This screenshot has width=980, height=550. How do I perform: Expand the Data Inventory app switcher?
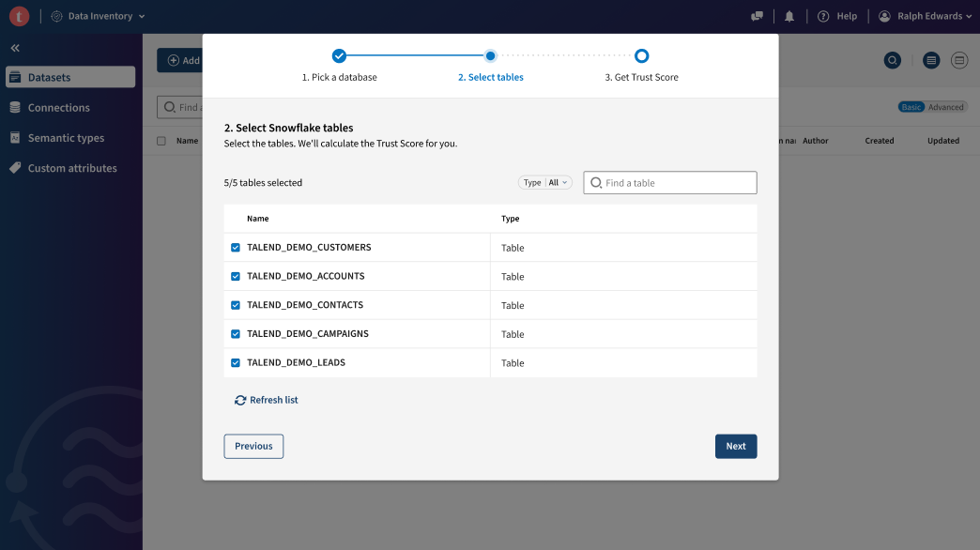click(99, 16)
